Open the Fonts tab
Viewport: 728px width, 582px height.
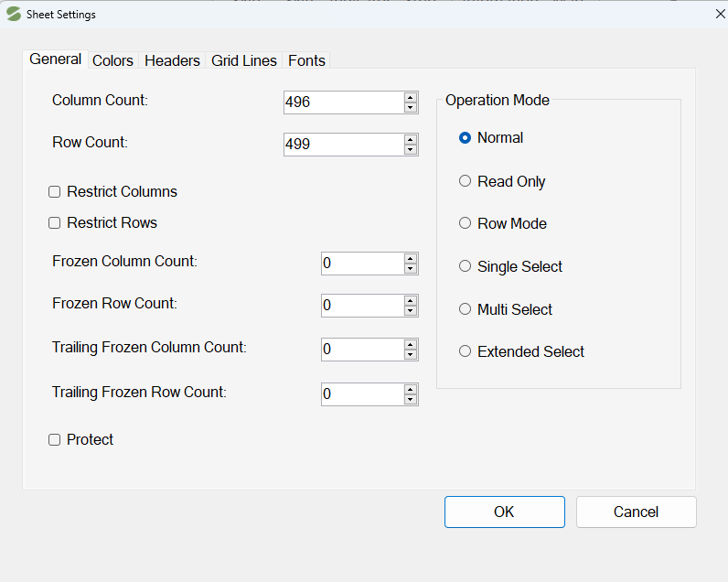306,60
